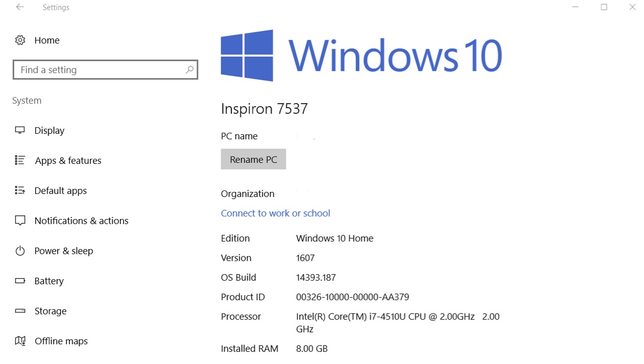The width and height of the screenshot is (644, 364).
Task: Close the Settings window
Action: click(x=632, y=7)
